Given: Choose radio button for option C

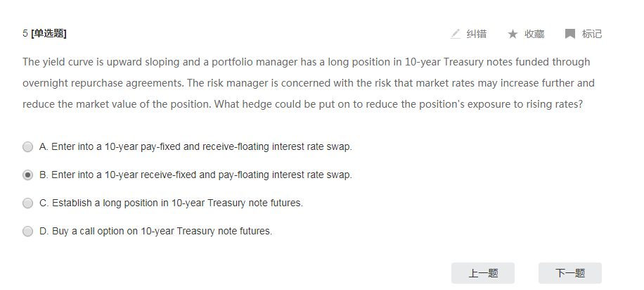Looking at the screenshot, I should [x=27, y=203].
